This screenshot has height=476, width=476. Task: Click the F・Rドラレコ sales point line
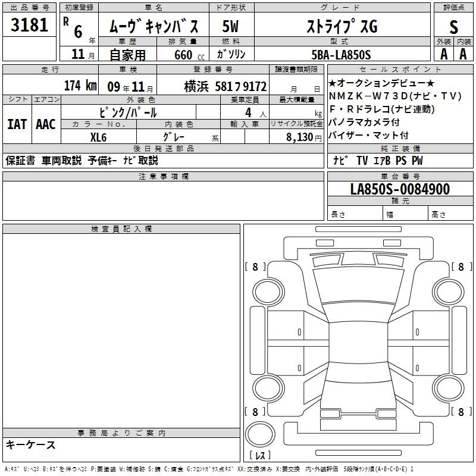[x=381, y=109]
